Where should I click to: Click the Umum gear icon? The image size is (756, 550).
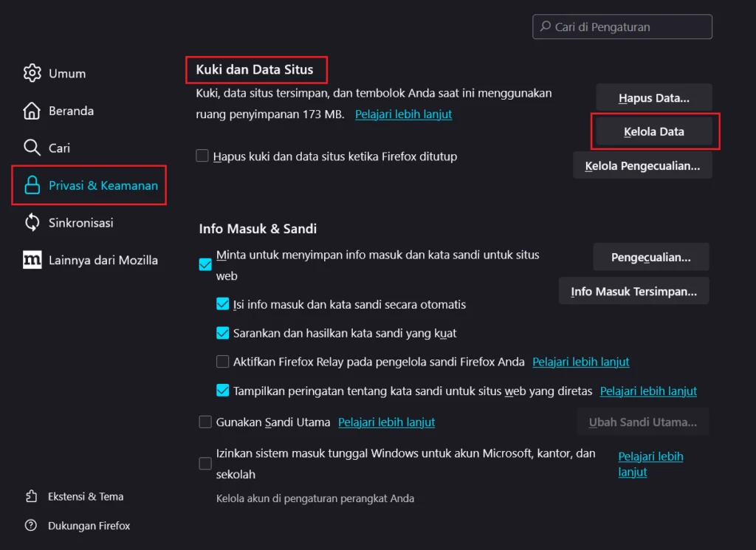click(x=32, y=73)
